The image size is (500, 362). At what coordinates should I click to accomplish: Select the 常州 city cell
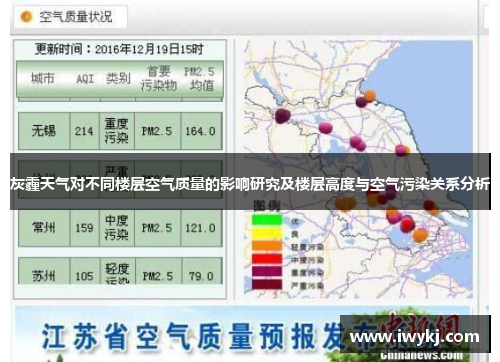(x=44, y=228)
